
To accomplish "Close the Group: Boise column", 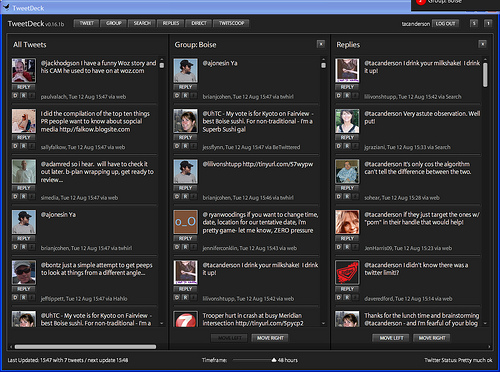I will pos(321,44).
